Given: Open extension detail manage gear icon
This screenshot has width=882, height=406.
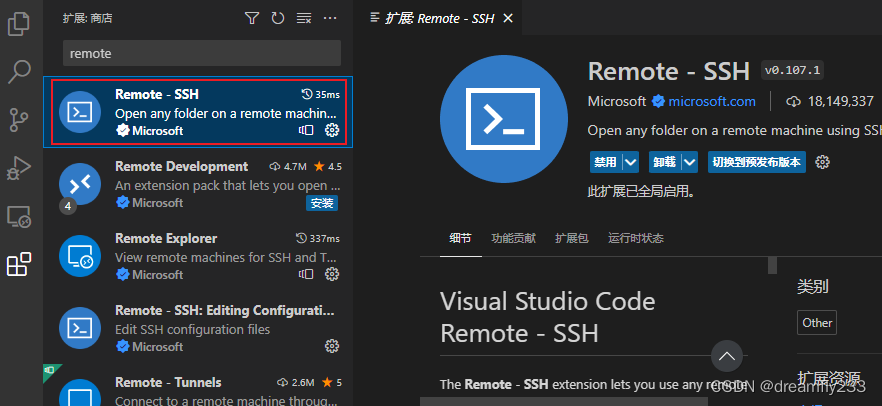Looking at the screenshot, I should click(x=823, y=162).
